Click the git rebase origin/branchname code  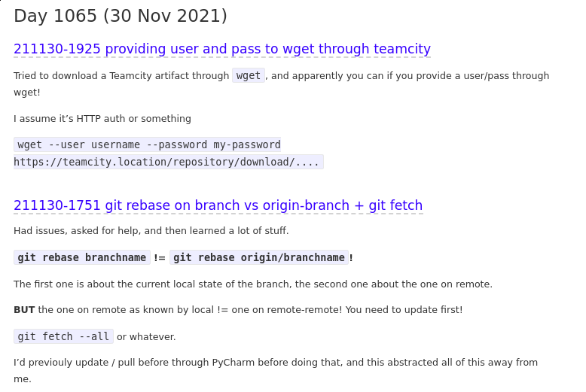(x=259, y=257)
